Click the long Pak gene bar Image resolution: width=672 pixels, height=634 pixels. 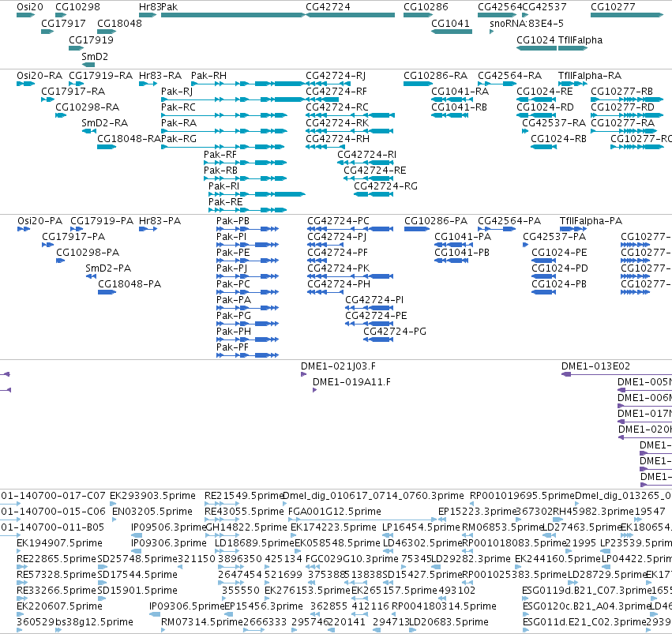point(233,15)
